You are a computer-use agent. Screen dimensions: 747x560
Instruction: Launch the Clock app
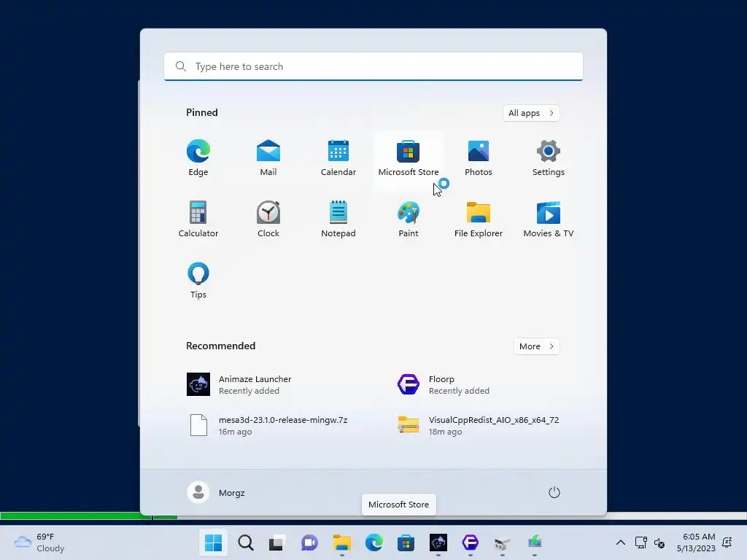[x=268, y=219]
